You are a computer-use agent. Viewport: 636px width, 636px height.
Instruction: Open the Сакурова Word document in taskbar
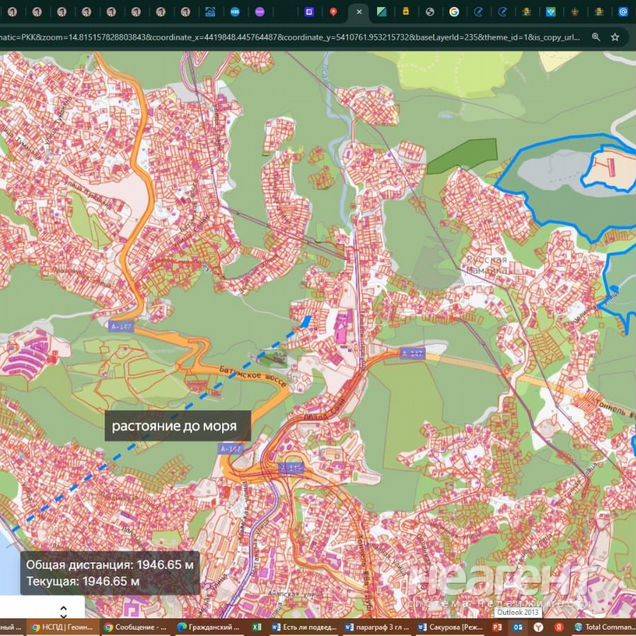point(452,627)
